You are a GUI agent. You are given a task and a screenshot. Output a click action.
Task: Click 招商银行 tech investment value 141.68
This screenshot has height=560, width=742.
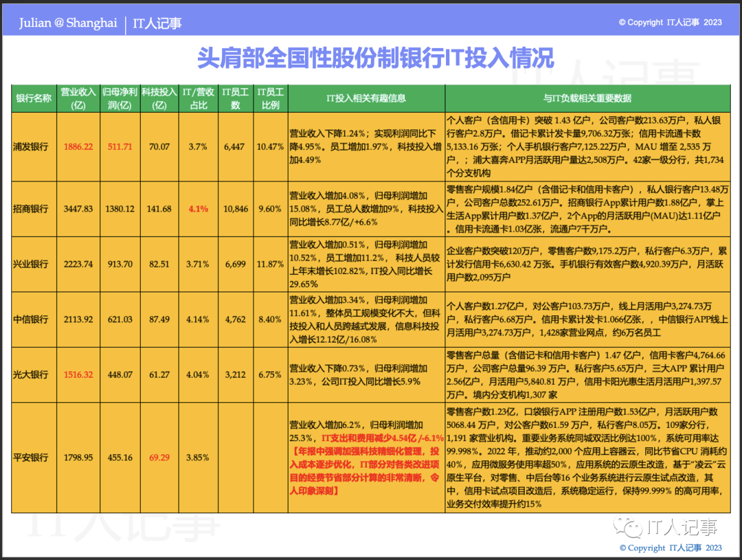tap(159, 209)
